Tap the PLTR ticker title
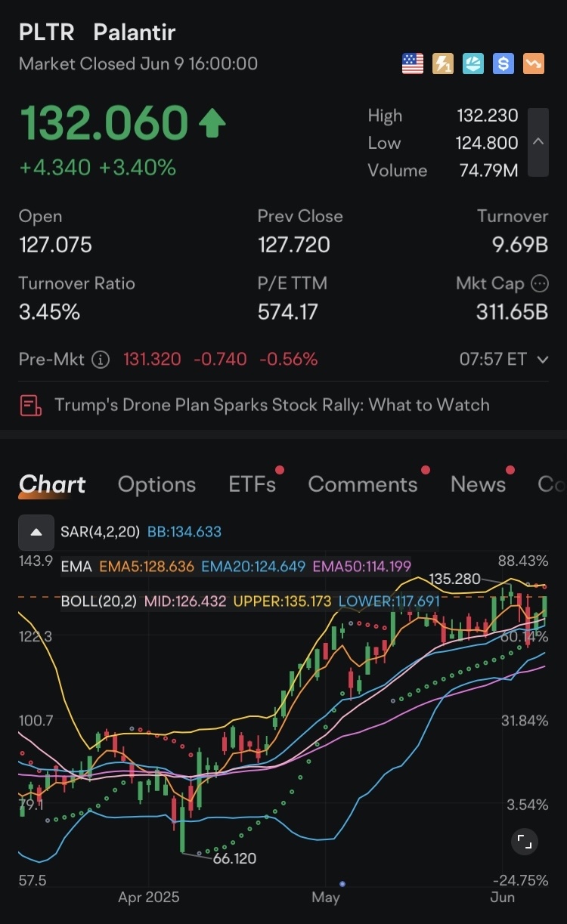567x924 pixels. click(47, 32)
